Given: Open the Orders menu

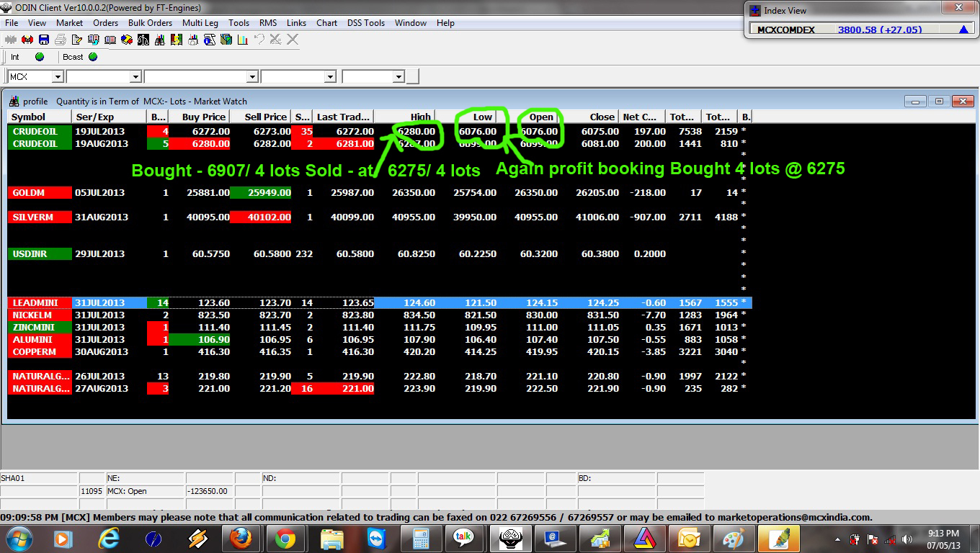Looking at the screenshot, I should pos(105,23).
